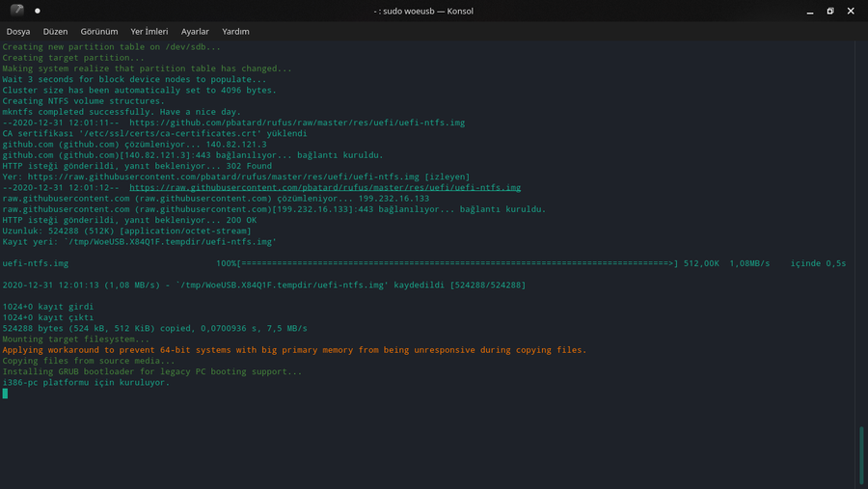868x489 pixels.
Task: Click the Konsole app icon in title bar
Action: click(x=16, y=11)
